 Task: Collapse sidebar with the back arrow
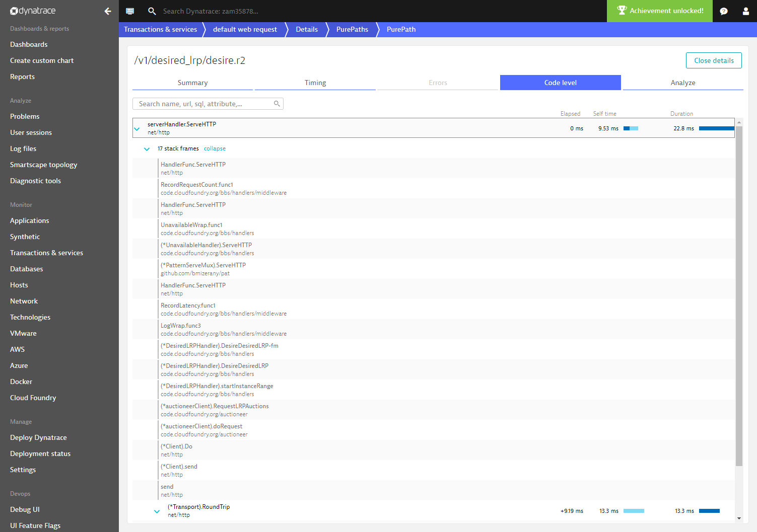[x=108, y=11]
